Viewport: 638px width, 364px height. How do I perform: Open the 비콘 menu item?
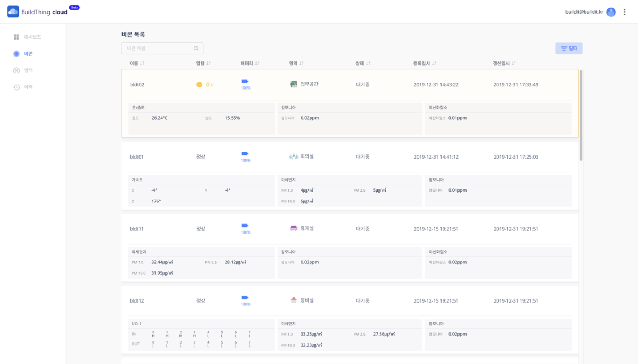click(x=28, y=53)
